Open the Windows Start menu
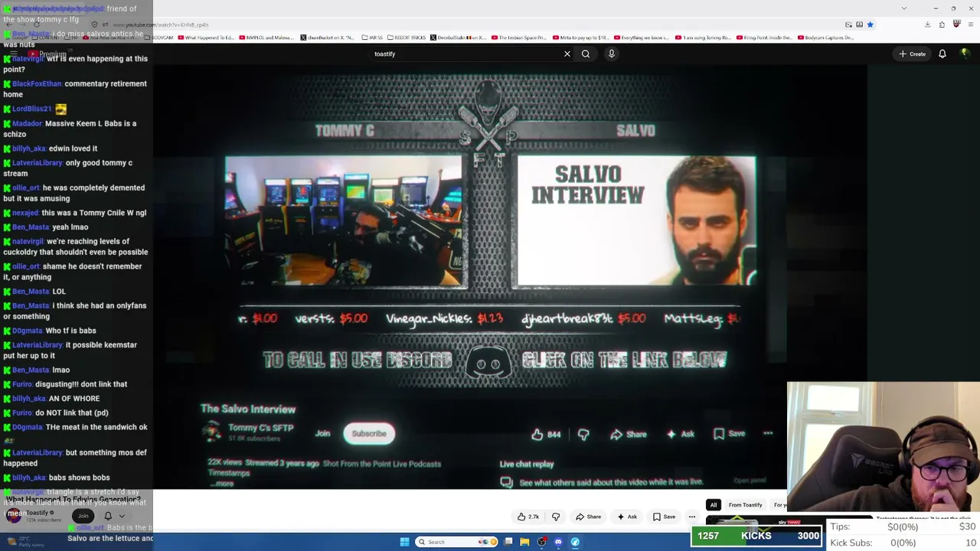 coord(404,542)
